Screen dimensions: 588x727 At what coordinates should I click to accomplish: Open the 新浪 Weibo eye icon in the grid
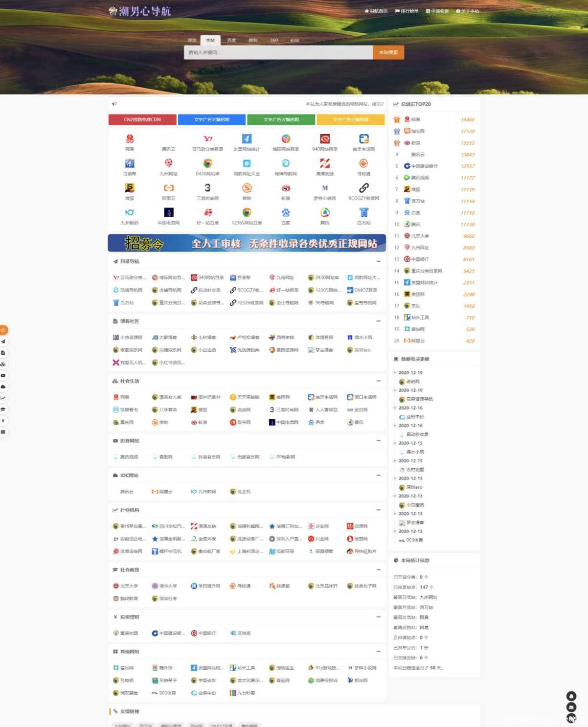point(286,188)
